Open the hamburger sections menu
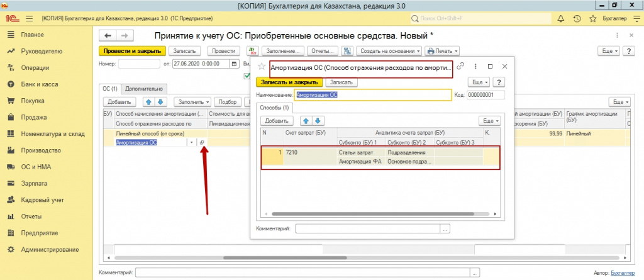This screenshot has width=644, height=280. coord(29,19)
